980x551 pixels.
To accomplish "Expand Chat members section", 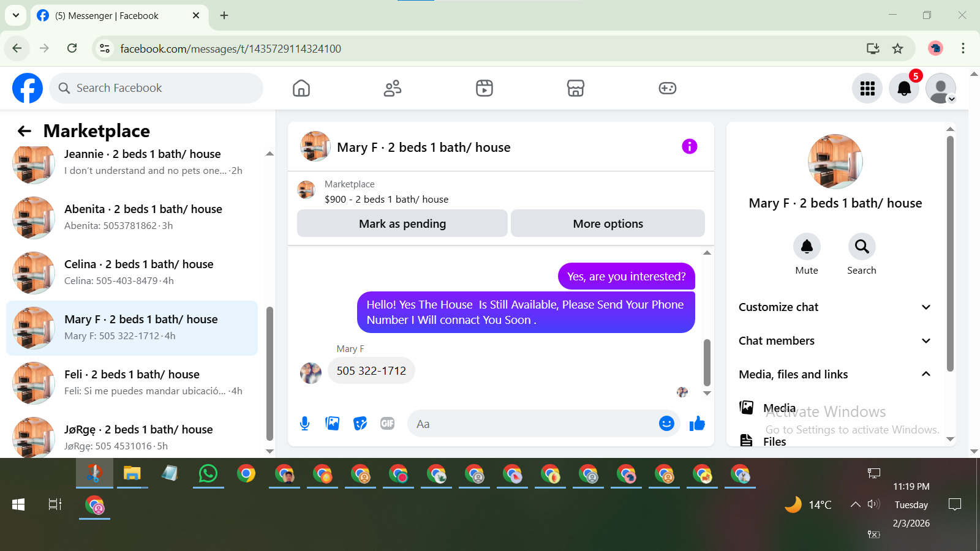I will (x=834, y=341).
